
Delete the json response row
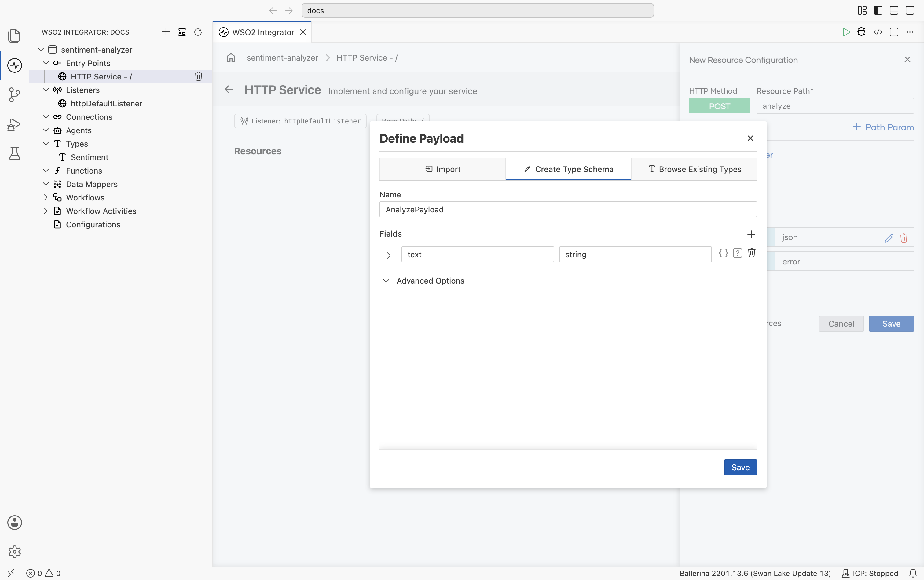point(904,238)
